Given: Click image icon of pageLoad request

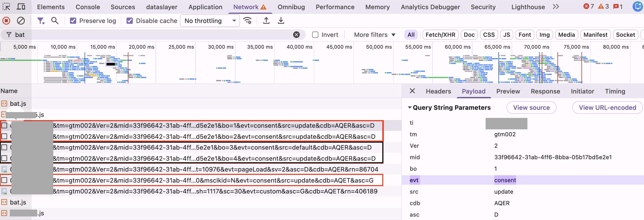Looking at the screenshot, I should 4,169.
